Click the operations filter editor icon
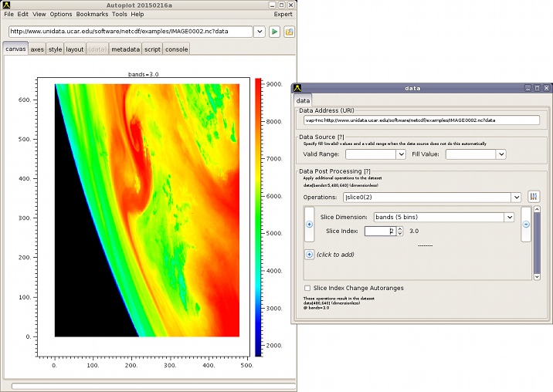This screenshot has width=553, height=392. coord(533,197)
